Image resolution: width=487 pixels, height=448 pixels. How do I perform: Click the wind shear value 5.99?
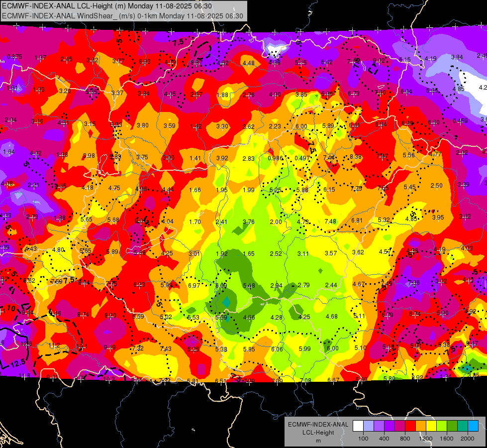click(x=304, y=349)
